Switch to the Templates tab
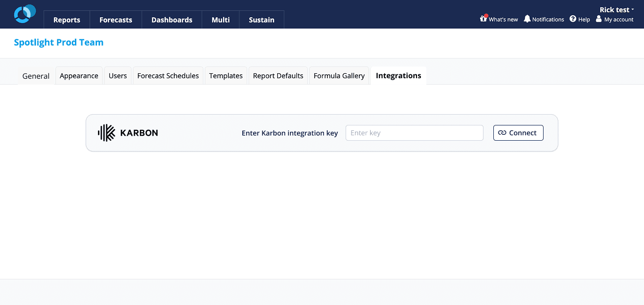This screenshot has height=305, width=644. coord(226,76)
